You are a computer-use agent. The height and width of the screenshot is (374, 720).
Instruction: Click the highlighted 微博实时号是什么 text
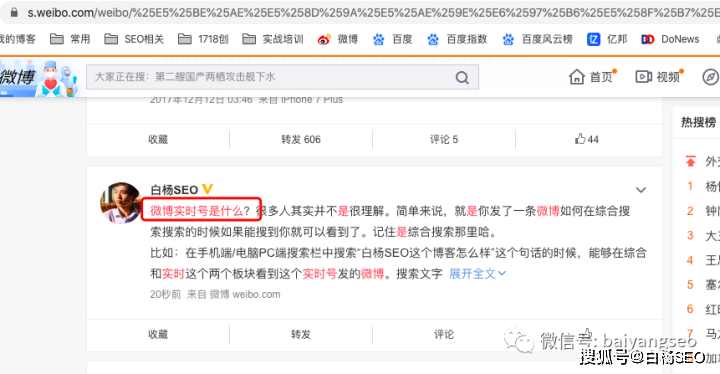(196, 211)
